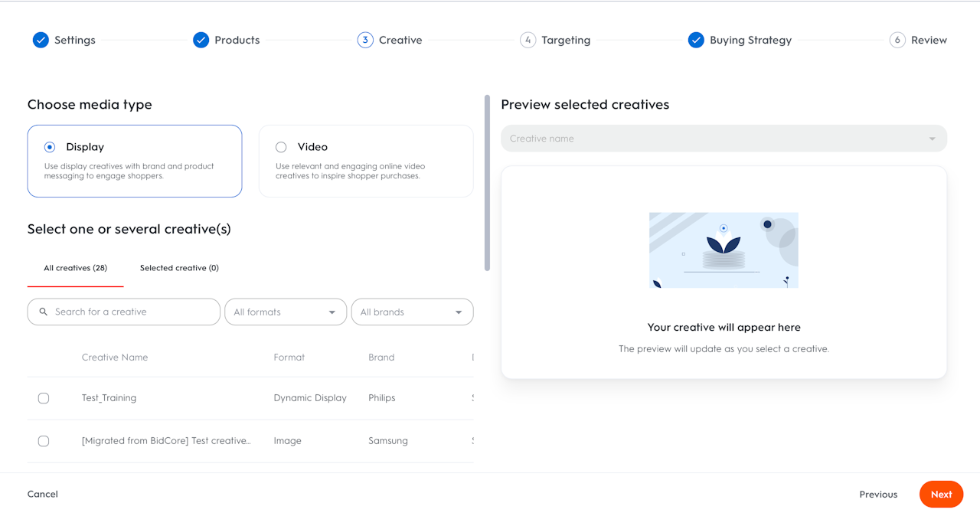
Task: Click the Previous button
Action: pyautogui.click(x=878, y=495)
